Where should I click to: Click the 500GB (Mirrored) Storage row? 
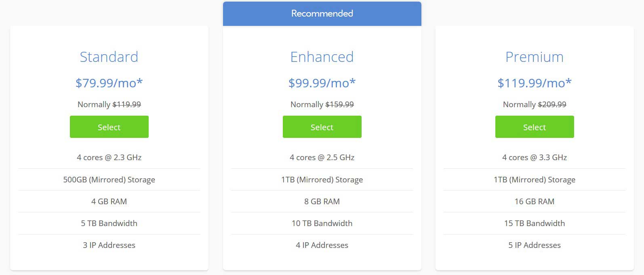(x=109, y=180)
